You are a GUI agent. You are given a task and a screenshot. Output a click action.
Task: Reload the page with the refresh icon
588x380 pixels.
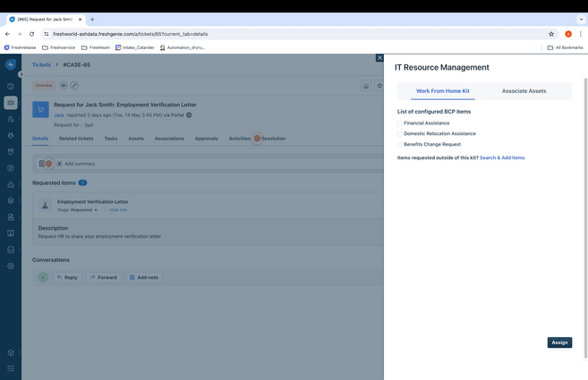pyautogui.click(x=32, y=34)
